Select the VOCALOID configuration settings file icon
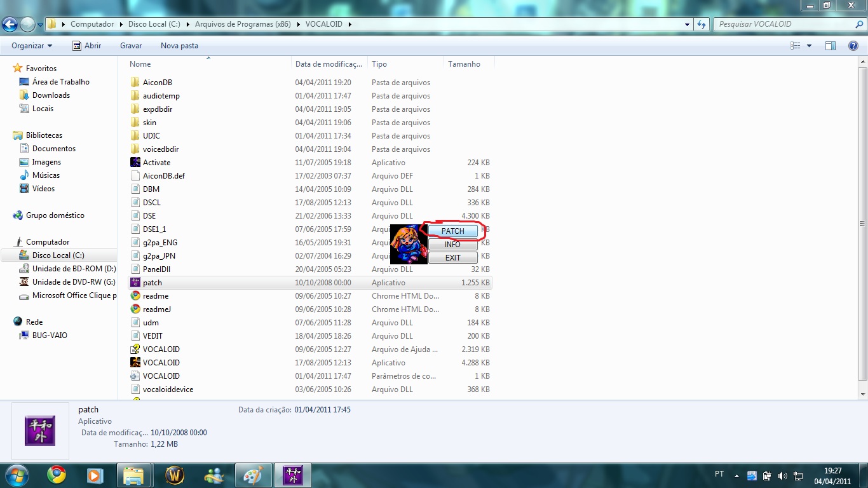Viewport: 868px width, 488px height. point(135,376)
